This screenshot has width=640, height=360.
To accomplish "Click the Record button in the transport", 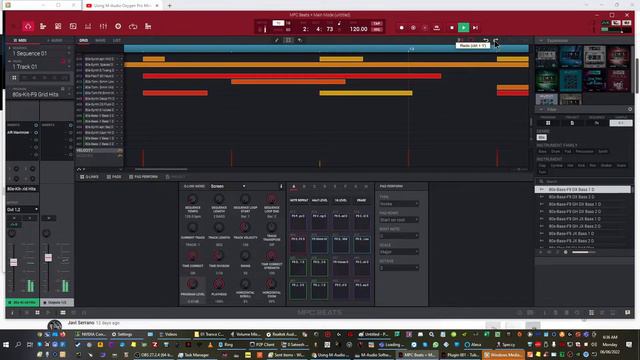I will (402, 28).
